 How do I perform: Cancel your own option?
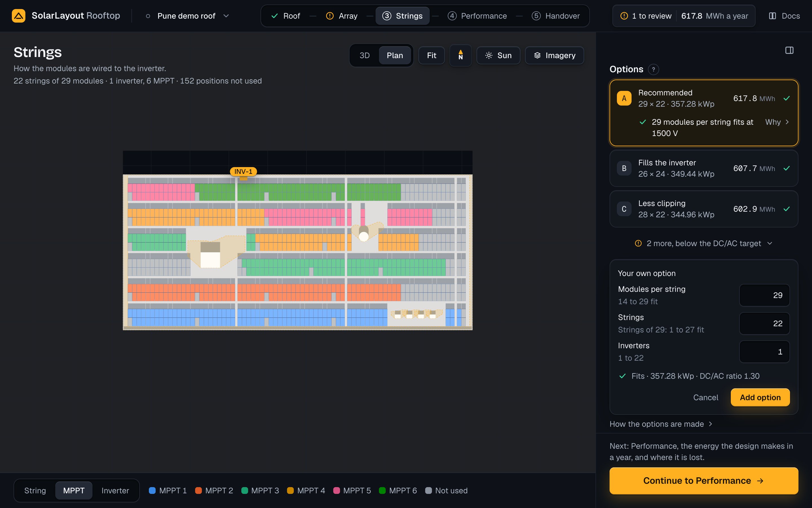coord(706,397)
